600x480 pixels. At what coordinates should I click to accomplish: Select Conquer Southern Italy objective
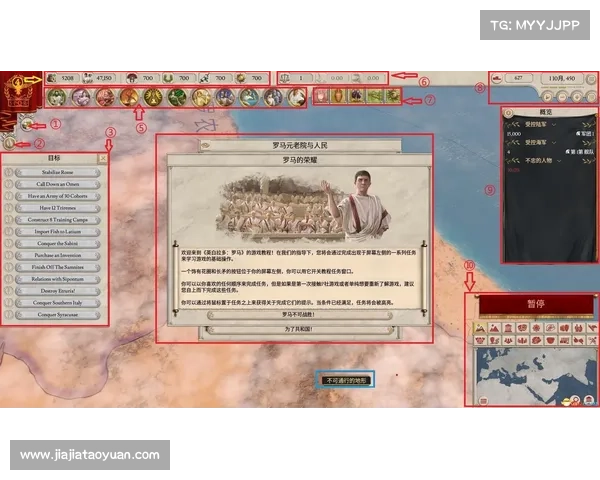point(57,303)
